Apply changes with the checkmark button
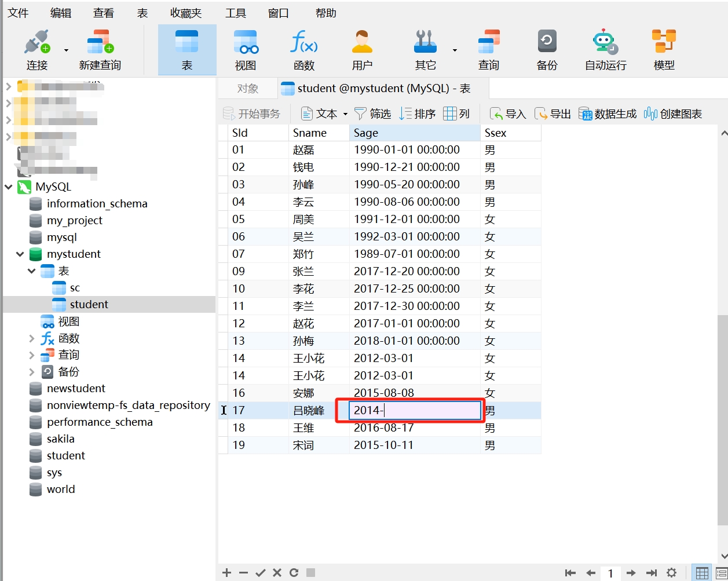728x581 pixels. pyautogui.click(x=261, y=573)
